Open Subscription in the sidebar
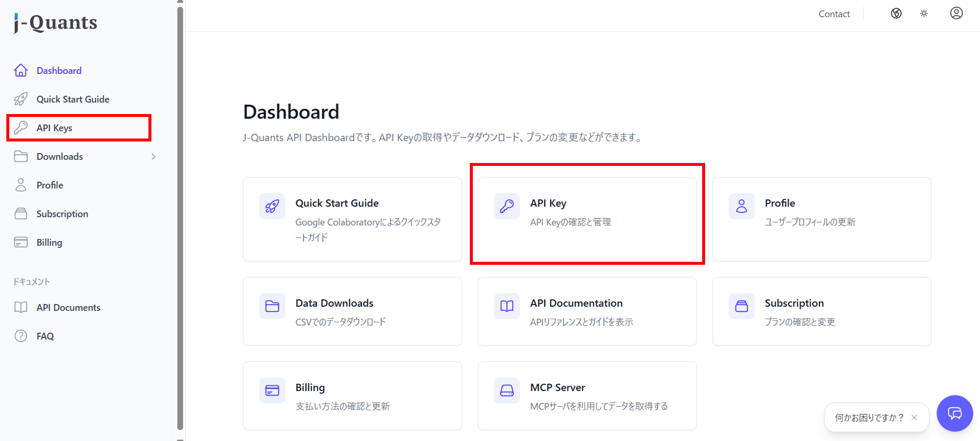The image size is (980, 441). point(62,214)
